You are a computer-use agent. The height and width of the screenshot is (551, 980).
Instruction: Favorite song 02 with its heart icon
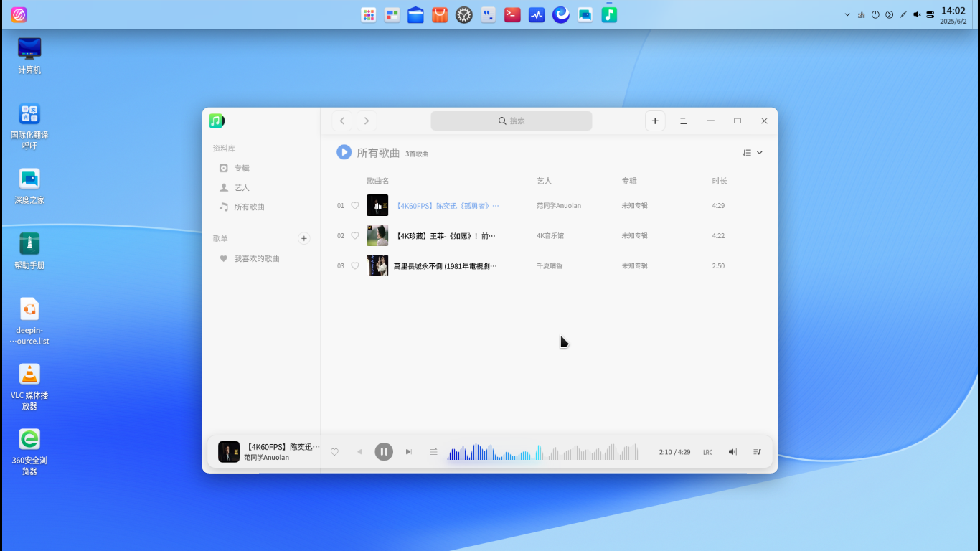[354, 236]
